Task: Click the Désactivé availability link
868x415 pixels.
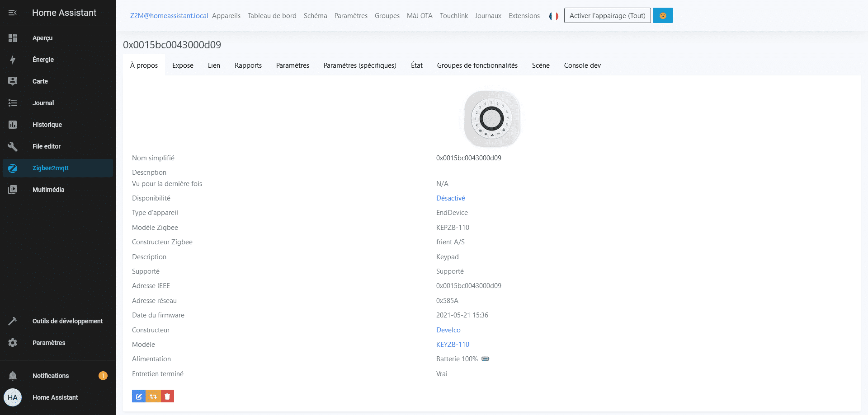Action: pos(450,198)
